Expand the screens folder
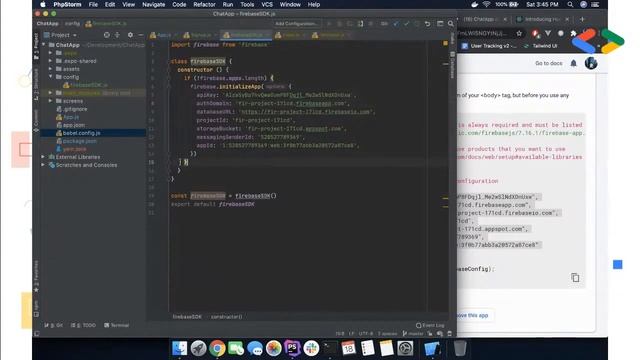The height and width of the screenshot is (360, 640). pyautogui.click(x=51, y=101)
